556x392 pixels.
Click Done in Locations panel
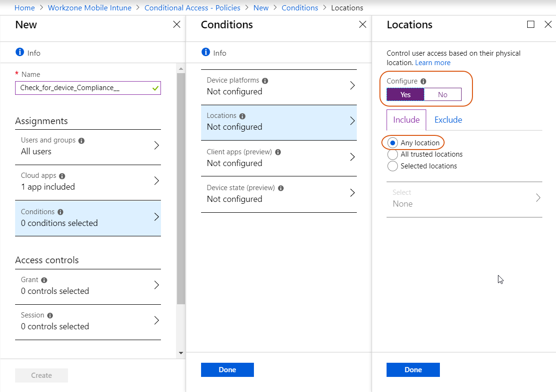coord(413,370)
